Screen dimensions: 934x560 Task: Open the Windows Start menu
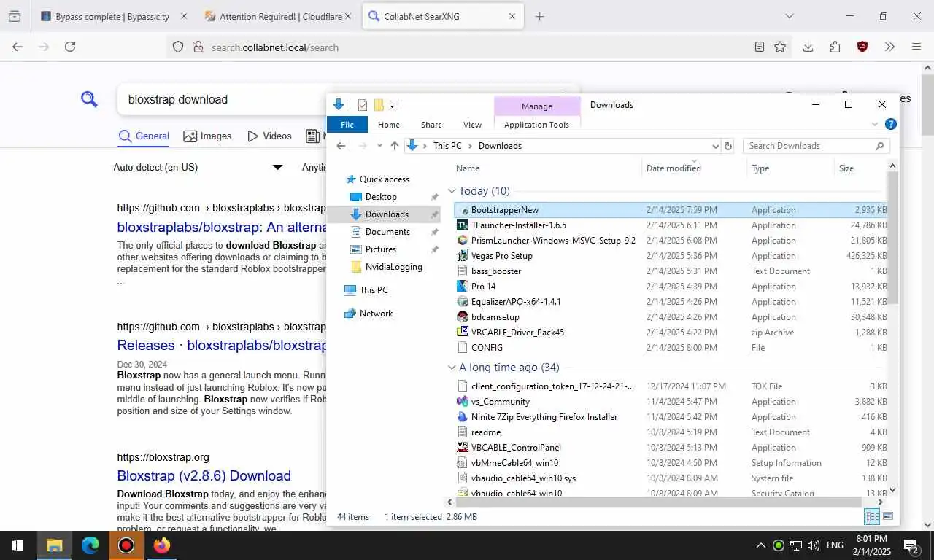pos(18,545)
